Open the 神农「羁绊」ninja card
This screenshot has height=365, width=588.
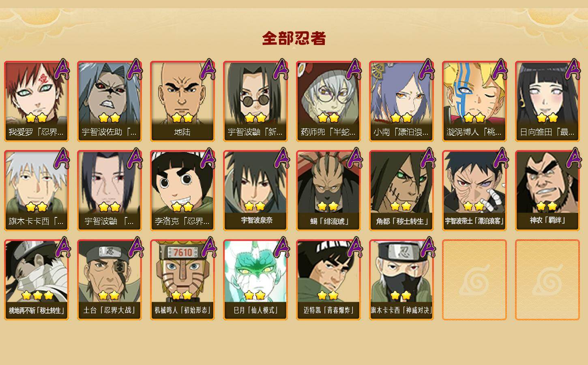click(x=547, y=191)
